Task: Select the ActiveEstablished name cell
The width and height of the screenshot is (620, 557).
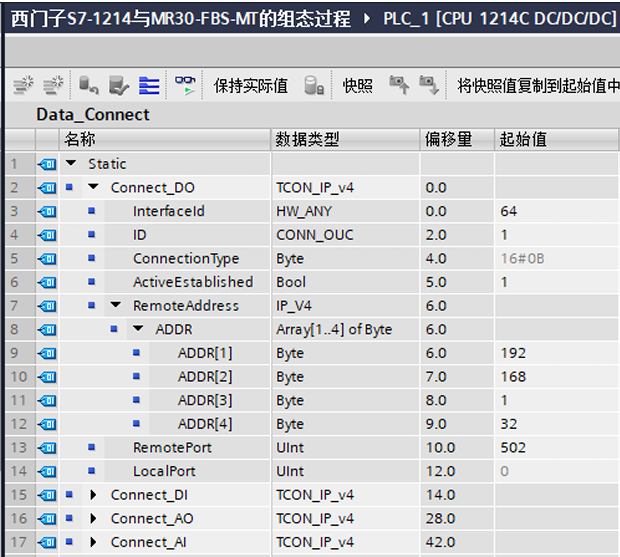Action: pyautogui.click(x=187, y=282)
